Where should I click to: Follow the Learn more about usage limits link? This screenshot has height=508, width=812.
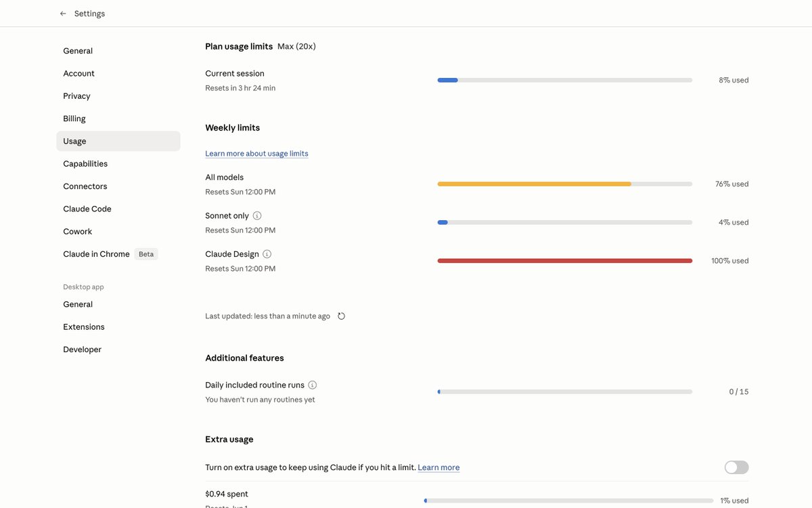tap(256, 154)
